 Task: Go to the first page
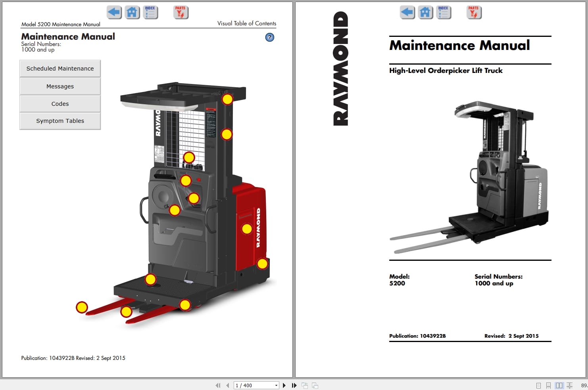point(218,385)
